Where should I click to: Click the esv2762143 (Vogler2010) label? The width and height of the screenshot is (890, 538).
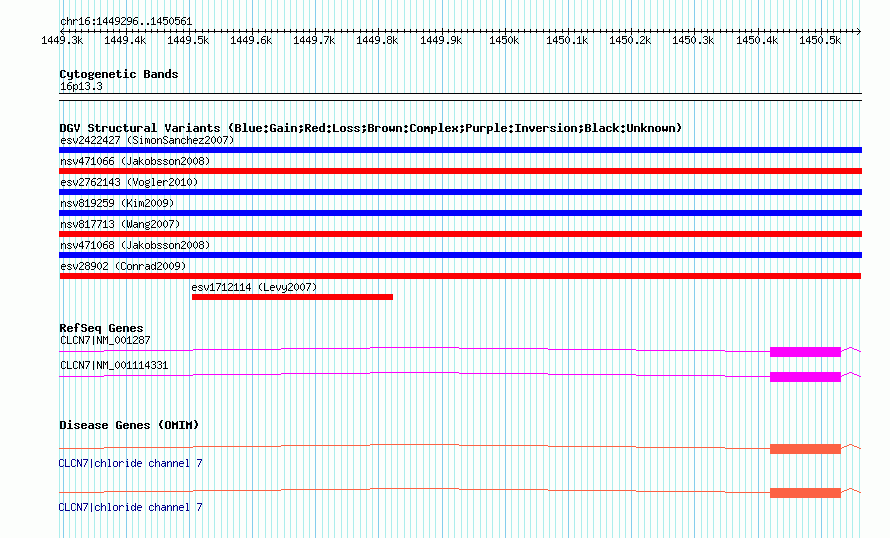(129, 182)
